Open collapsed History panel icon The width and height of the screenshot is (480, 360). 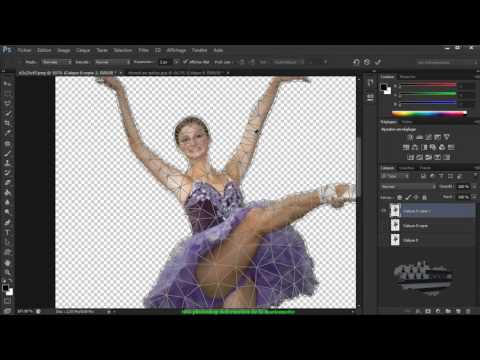click(x=370, y=83)
